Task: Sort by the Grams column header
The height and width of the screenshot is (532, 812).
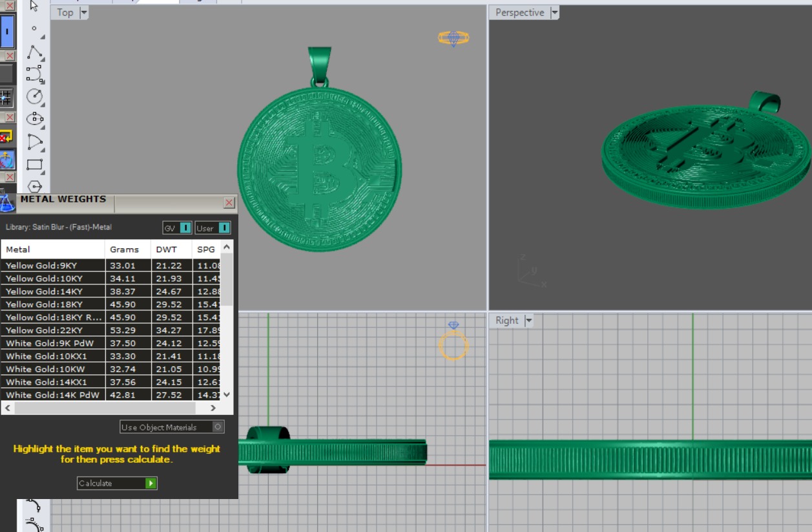Action: pos(128,250)
